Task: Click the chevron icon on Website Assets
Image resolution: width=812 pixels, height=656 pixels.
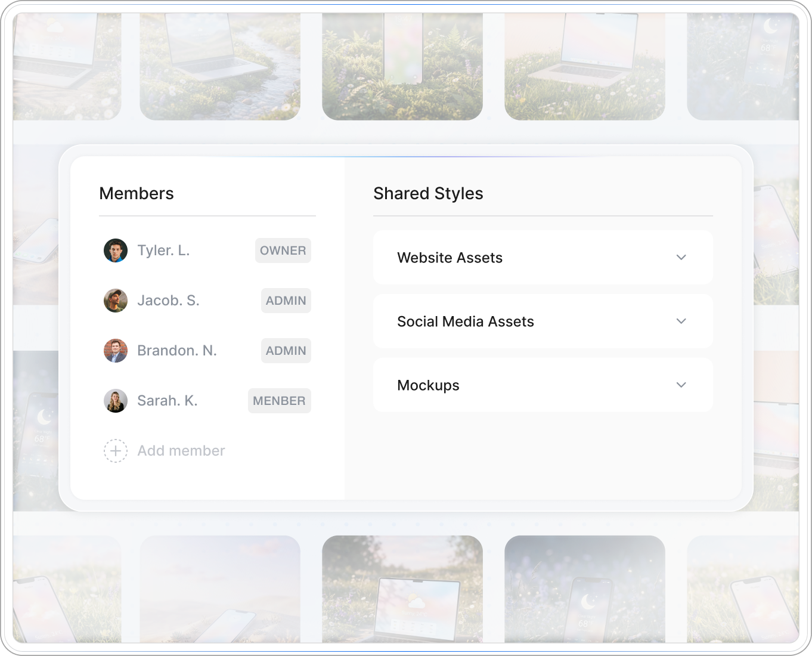Action: [x=681, y=257]
